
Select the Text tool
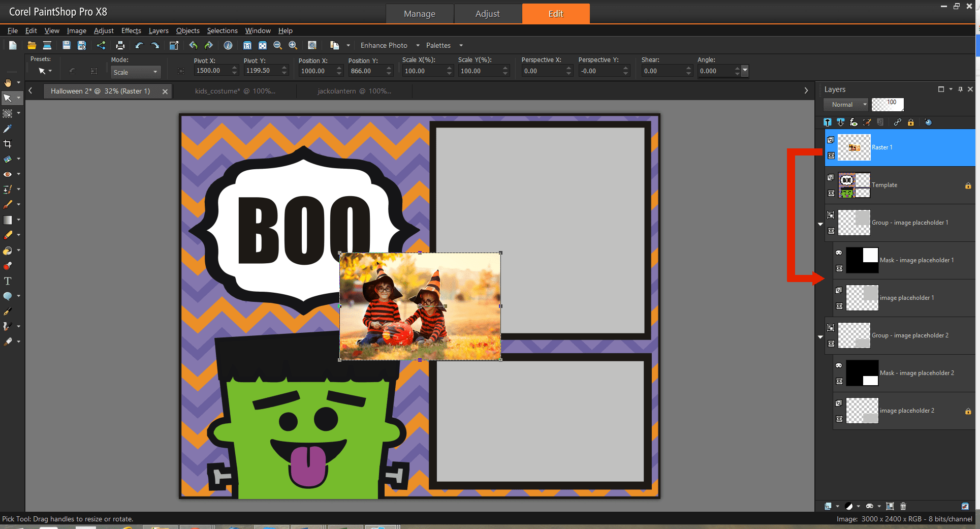8,281
